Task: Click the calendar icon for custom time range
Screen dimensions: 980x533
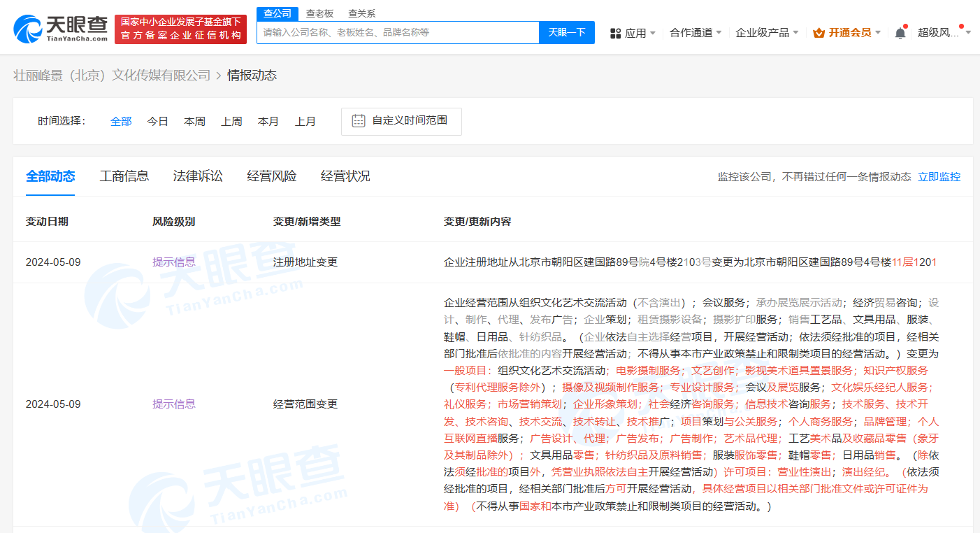Action: point(359,120)
